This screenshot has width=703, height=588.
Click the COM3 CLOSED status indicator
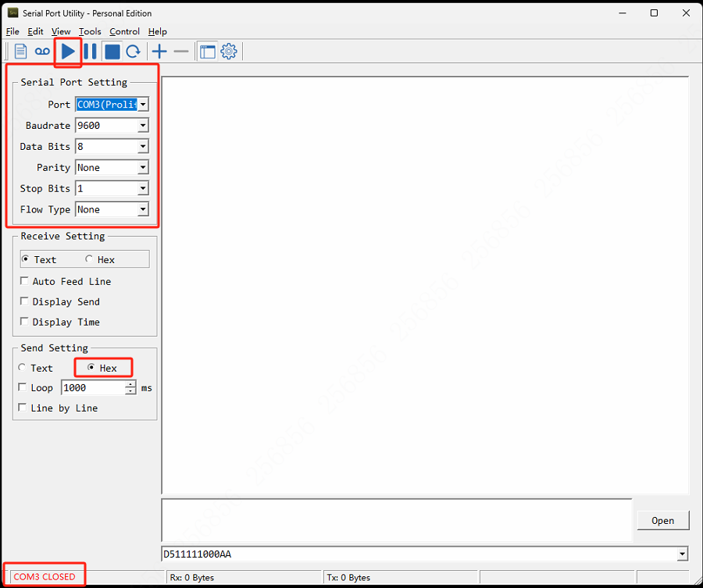[x=43, y=575]
